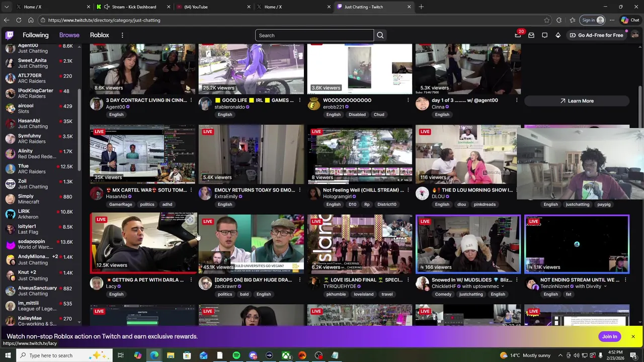Click the Get Bits diamond icon
The width and height of the screenshot is (644, 362).
[558, 35]
